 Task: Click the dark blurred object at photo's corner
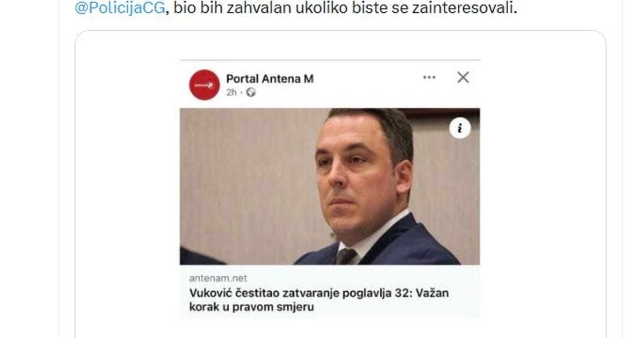click(200, 256)
